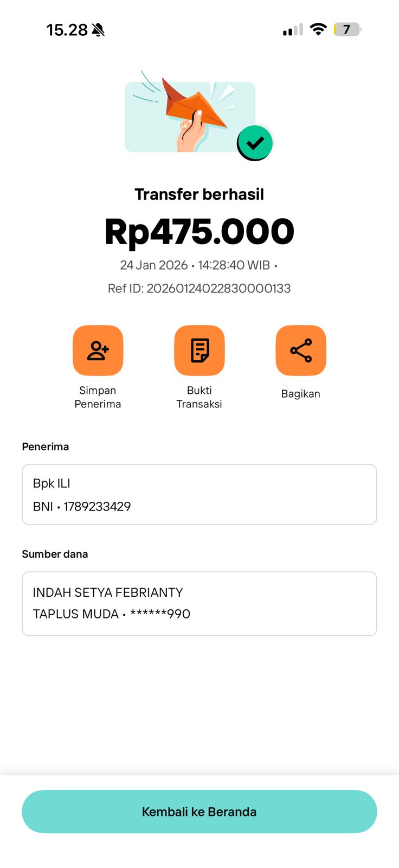Open the Bukti Transaksi receipt icon

199,350
